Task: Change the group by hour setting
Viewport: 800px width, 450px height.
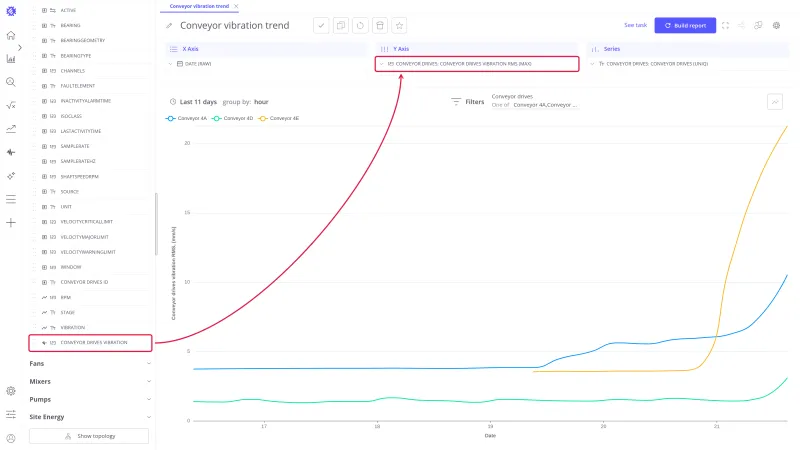Action: (x=261, y=102)
